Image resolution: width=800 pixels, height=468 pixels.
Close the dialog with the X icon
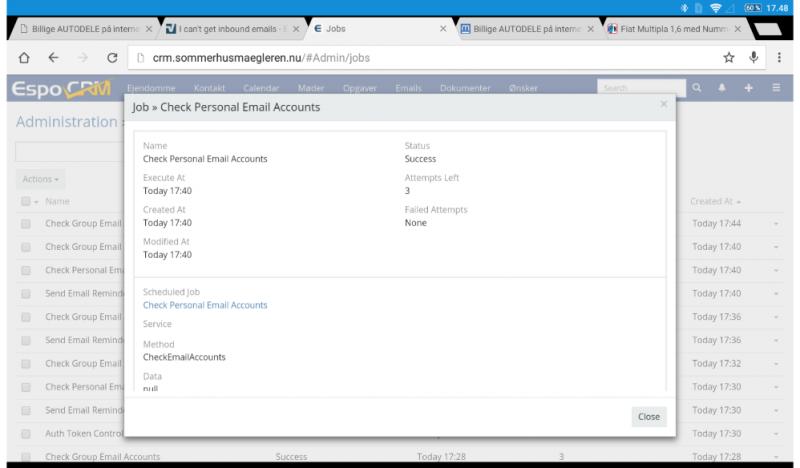[x=663, y=104]
